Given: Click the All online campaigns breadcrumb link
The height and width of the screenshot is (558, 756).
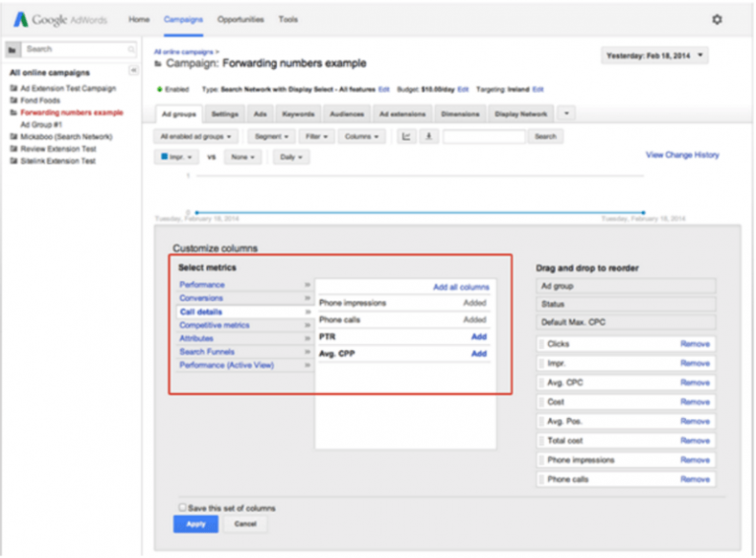Looking at the screenshot, I should click(183, 51).
